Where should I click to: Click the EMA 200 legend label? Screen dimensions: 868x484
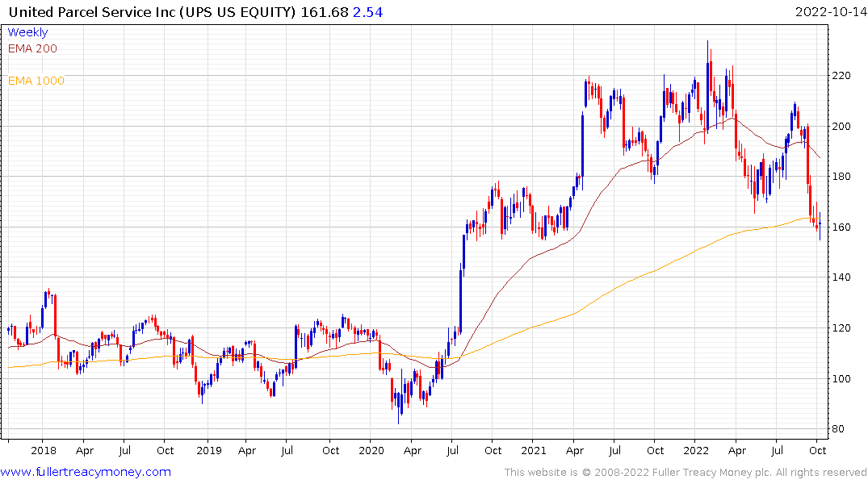(x=32, y=48)
